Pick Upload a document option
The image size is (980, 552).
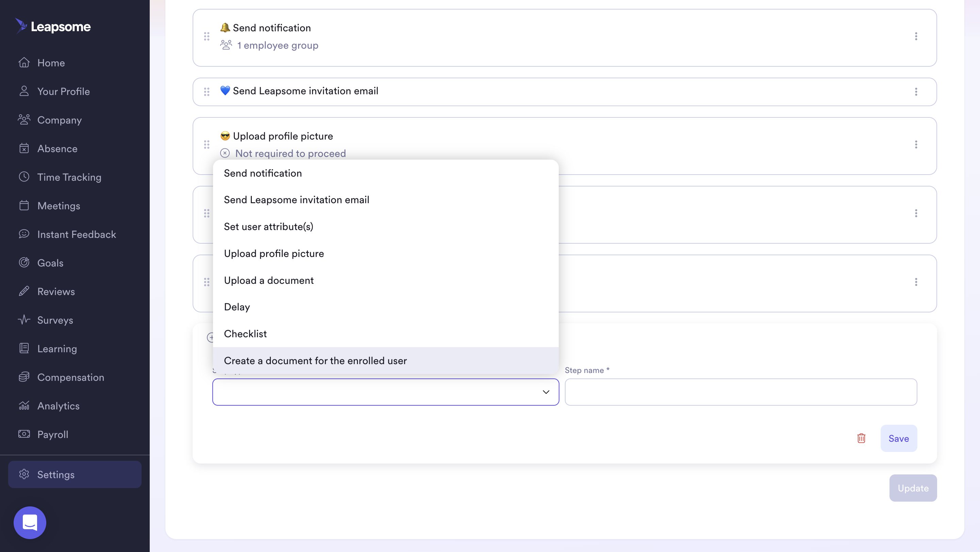386,280
